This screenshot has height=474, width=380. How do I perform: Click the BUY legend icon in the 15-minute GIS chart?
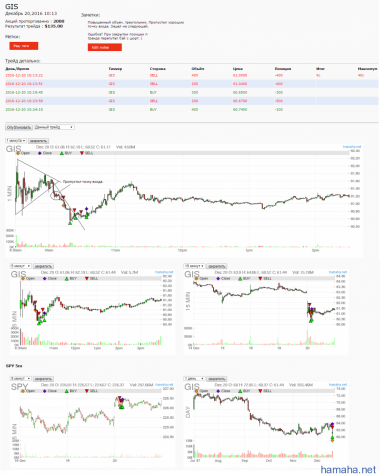click(x=240, y=278)
